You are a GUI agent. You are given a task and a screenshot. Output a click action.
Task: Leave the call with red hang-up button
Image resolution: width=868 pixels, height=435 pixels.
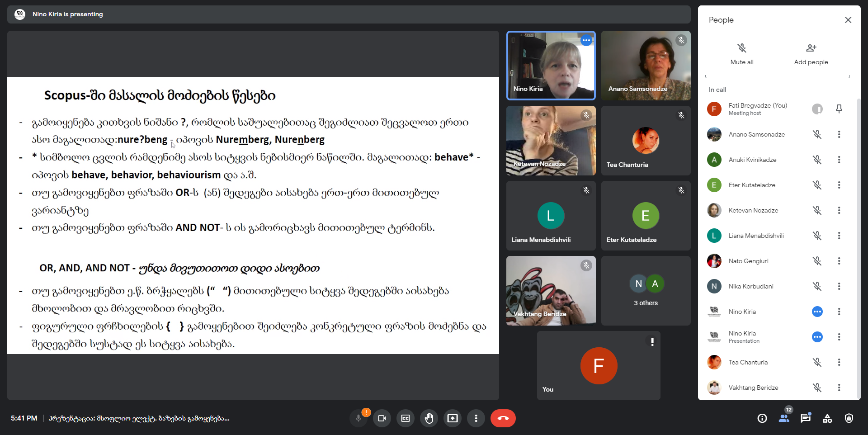pyautogui.click(x=503, y=418)
